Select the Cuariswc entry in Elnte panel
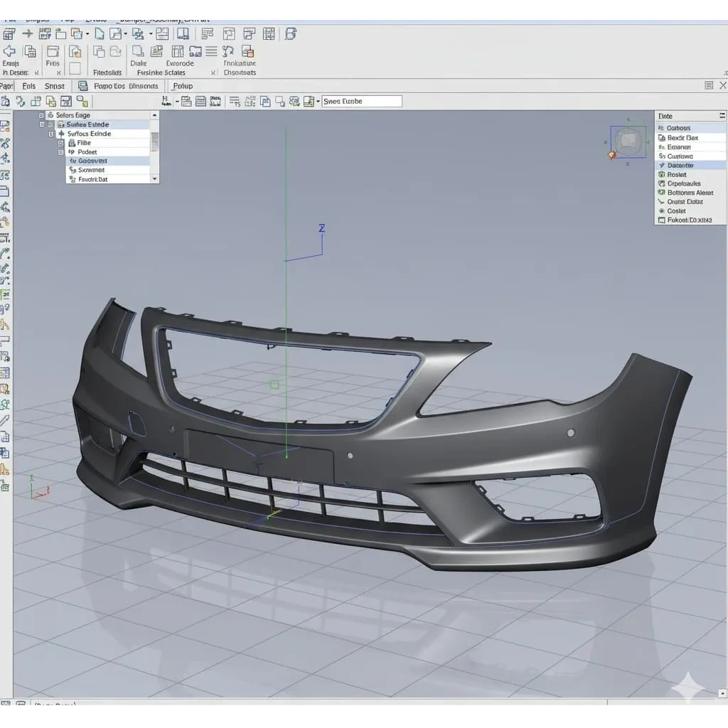Viewport: 728px width, 728px height. [690, 156]
